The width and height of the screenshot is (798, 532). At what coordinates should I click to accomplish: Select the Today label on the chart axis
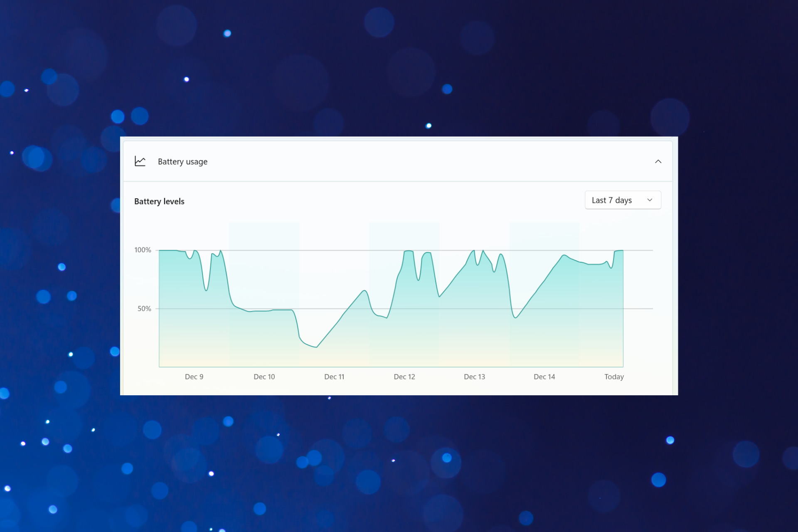pos(614,377)
